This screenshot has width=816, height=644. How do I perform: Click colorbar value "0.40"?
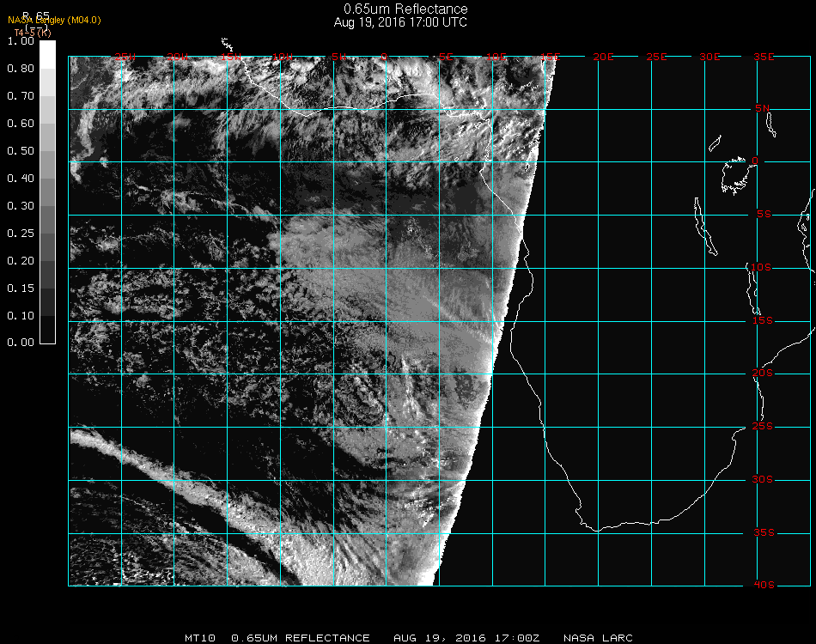[x=21, y=179]
